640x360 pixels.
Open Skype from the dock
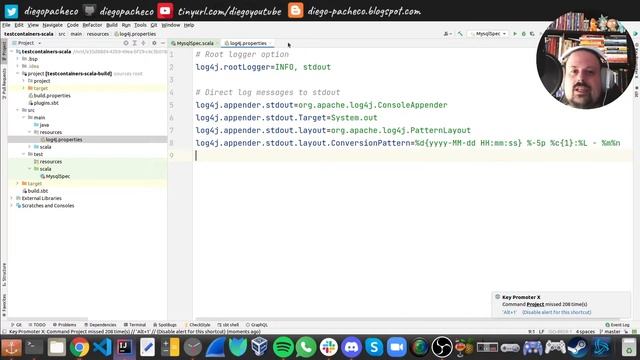374,347
